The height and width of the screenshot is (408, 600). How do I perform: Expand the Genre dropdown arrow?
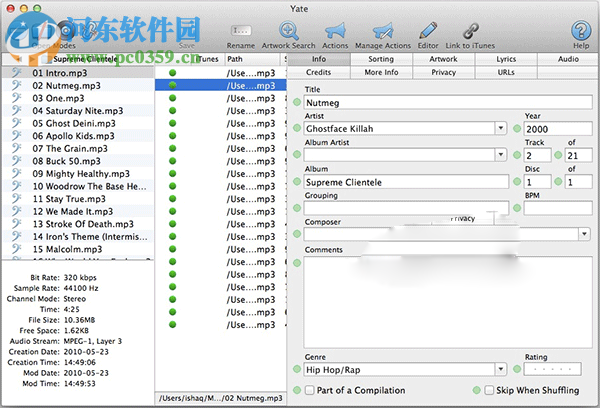(x=501, y=369)
